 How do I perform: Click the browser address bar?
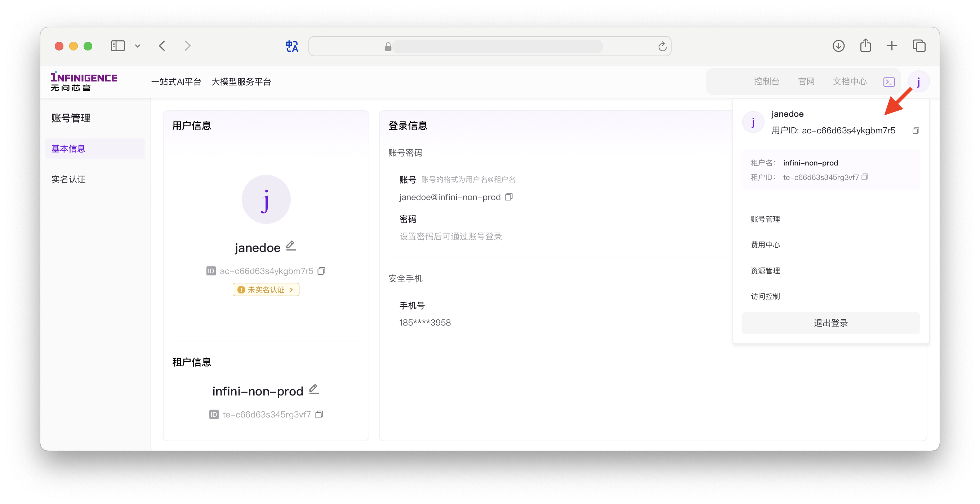point(490,46)
